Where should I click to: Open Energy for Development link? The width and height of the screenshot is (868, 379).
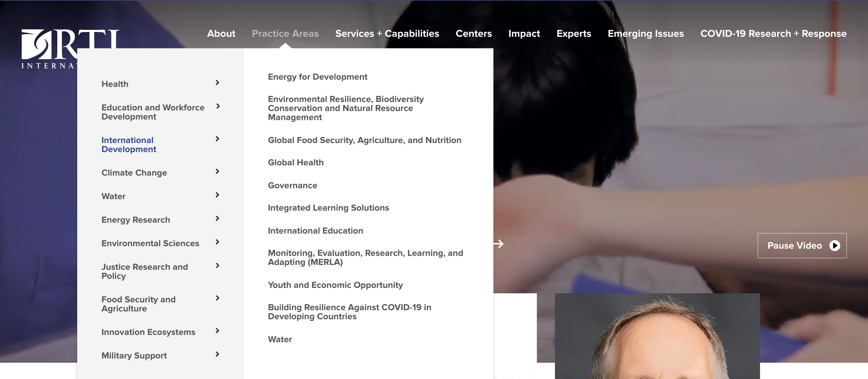[x=317, y=77]
